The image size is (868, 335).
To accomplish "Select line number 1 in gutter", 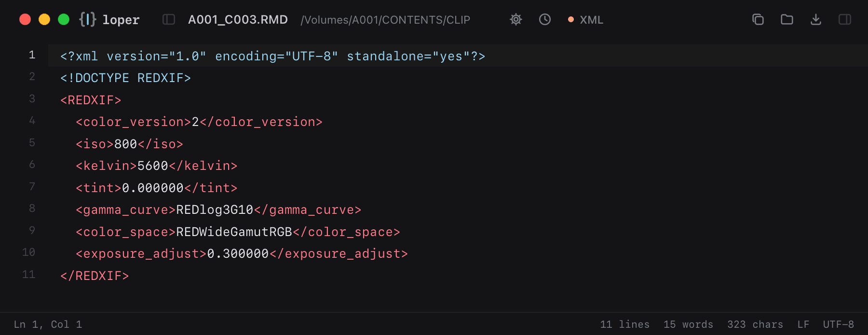I will (x=32, y=55).
